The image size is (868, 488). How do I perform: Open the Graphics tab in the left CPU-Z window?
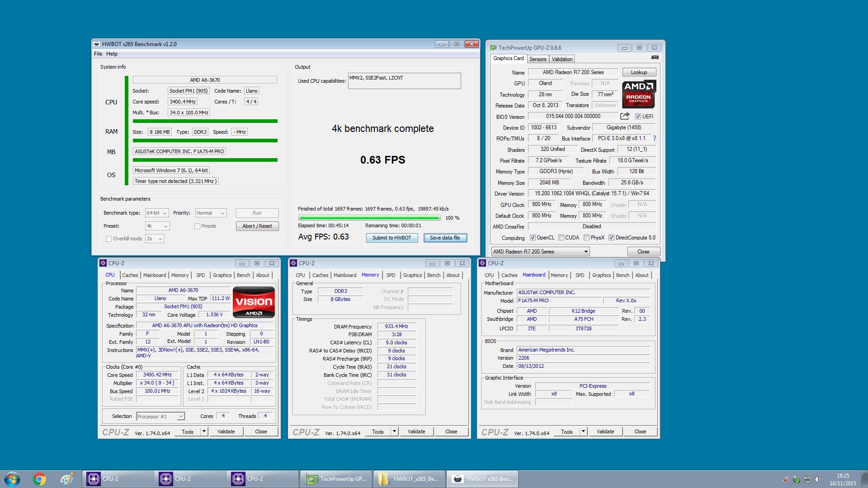click(x=222, y=275)
